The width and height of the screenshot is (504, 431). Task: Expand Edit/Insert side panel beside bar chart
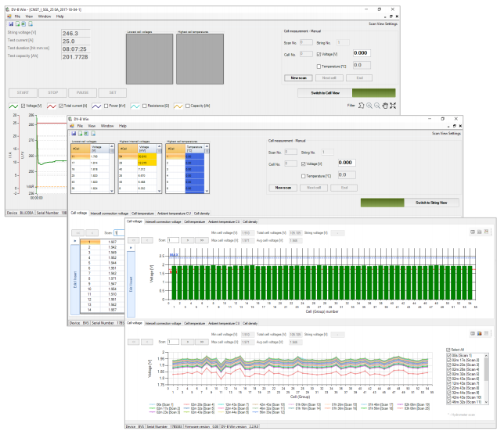131,284
